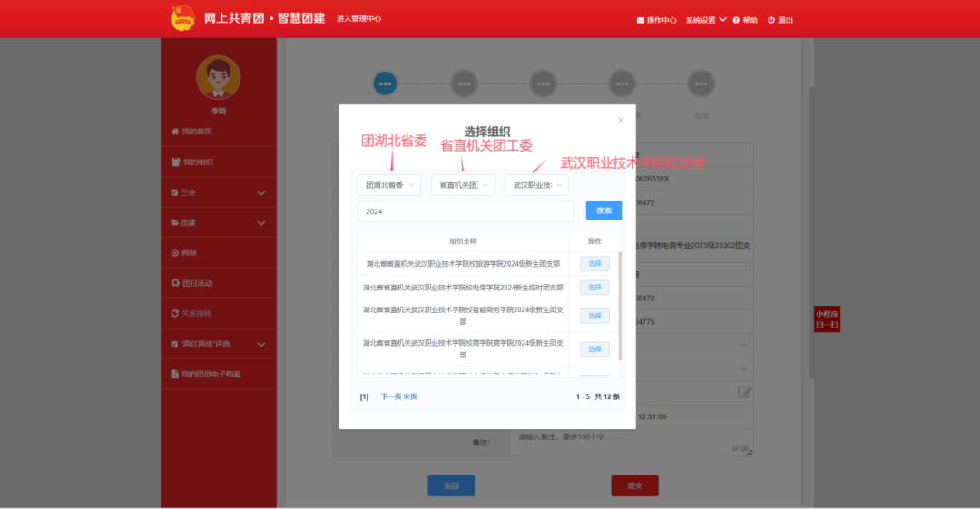This screenshot has height=509, width=980.
Task: Open the 省直机关团工委 dropdown
Action: pyautogui.click(x=463, y=185)
